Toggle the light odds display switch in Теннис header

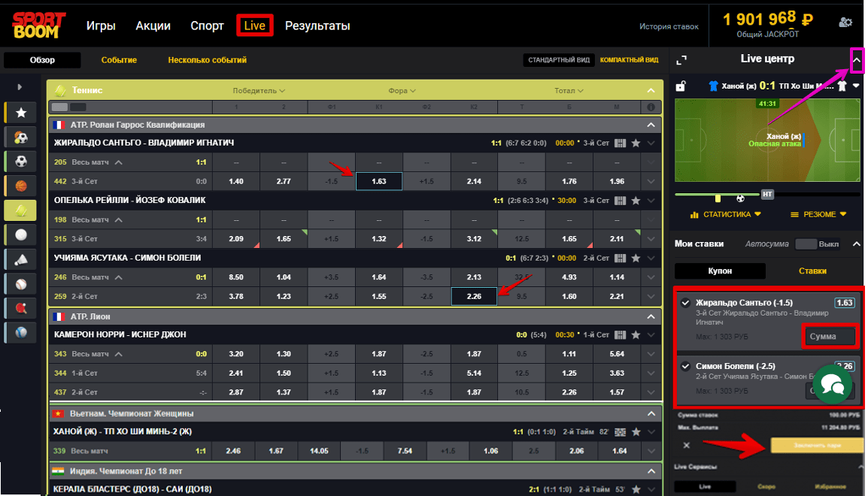[59, 107]
